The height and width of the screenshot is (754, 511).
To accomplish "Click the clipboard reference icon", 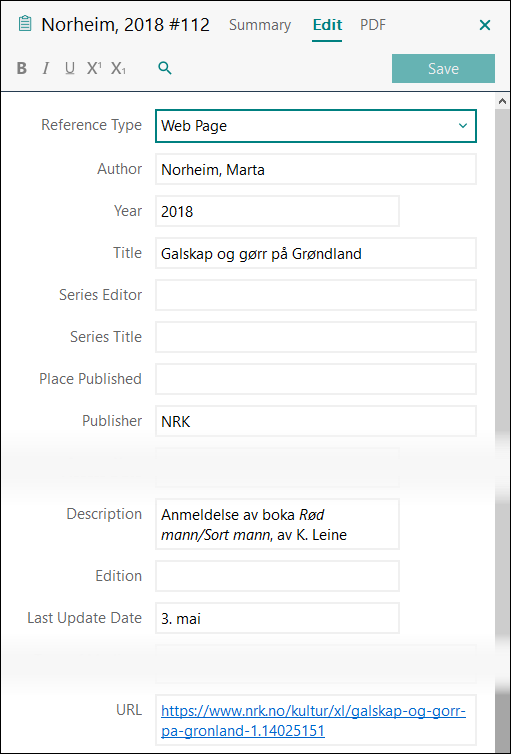I will (25, 24).
